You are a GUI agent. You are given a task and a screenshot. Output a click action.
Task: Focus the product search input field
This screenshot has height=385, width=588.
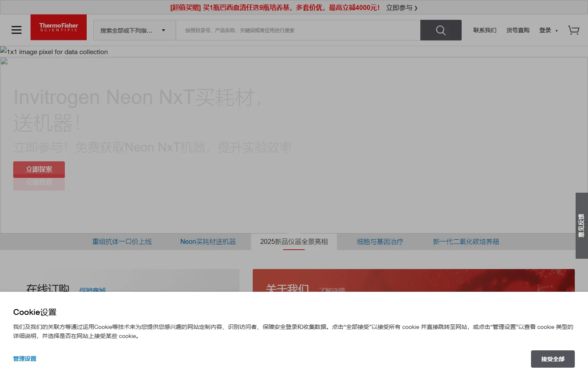tap(298, 30)
